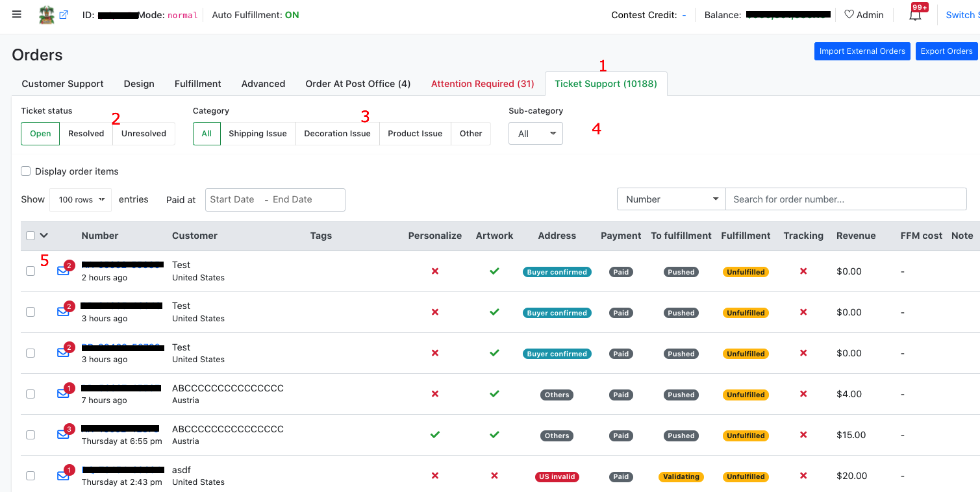Click the Import External Orders button

(862, 51)
